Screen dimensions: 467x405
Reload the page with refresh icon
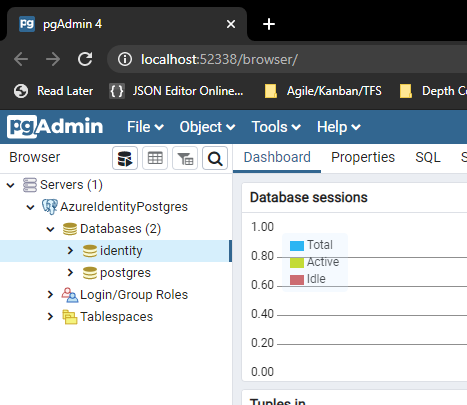pyautogui.click(x=85, y=59)
